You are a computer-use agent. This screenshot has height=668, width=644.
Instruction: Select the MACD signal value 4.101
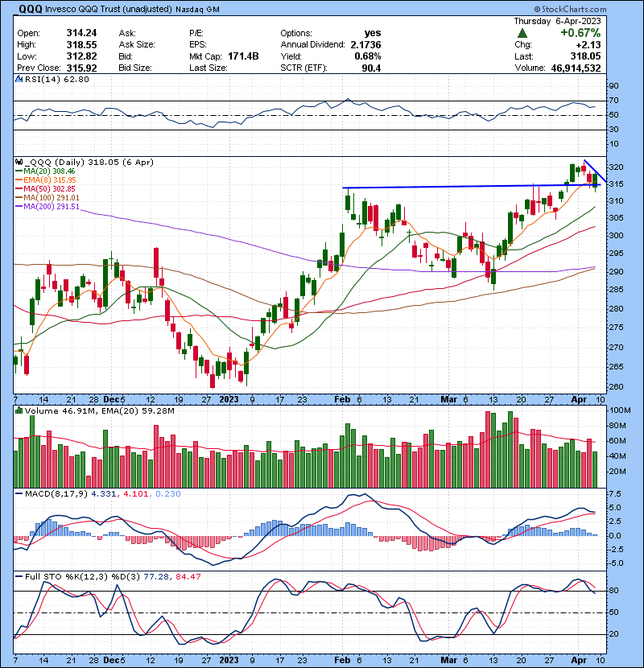135,494
